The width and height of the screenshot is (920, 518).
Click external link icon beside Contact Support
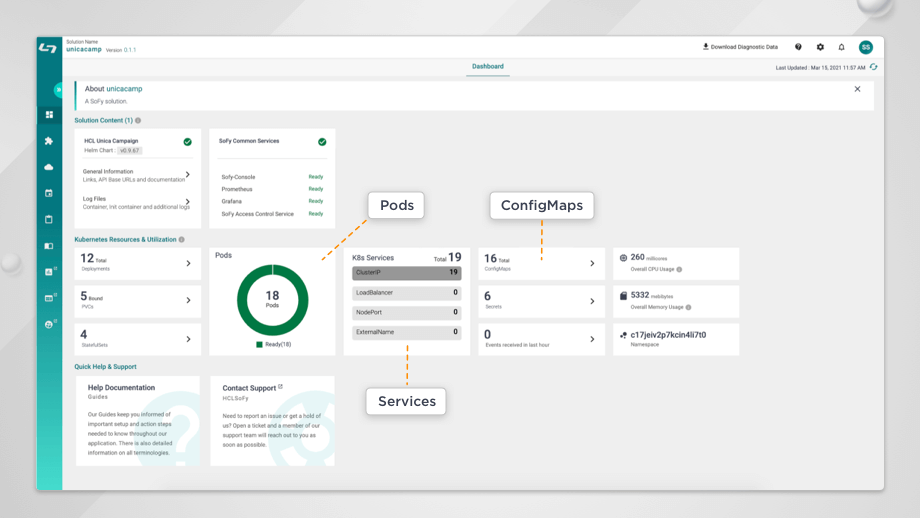point(280,387)
